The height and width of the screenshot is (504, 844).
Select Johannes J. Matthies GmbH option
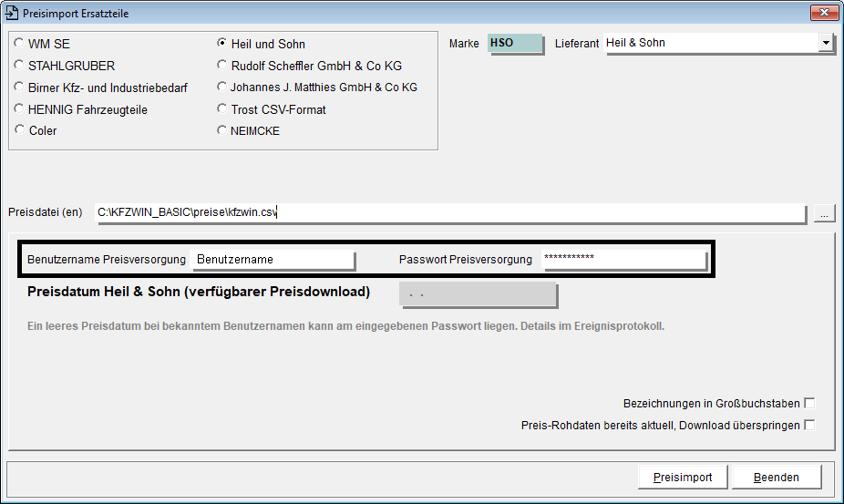tap(221, 87)
